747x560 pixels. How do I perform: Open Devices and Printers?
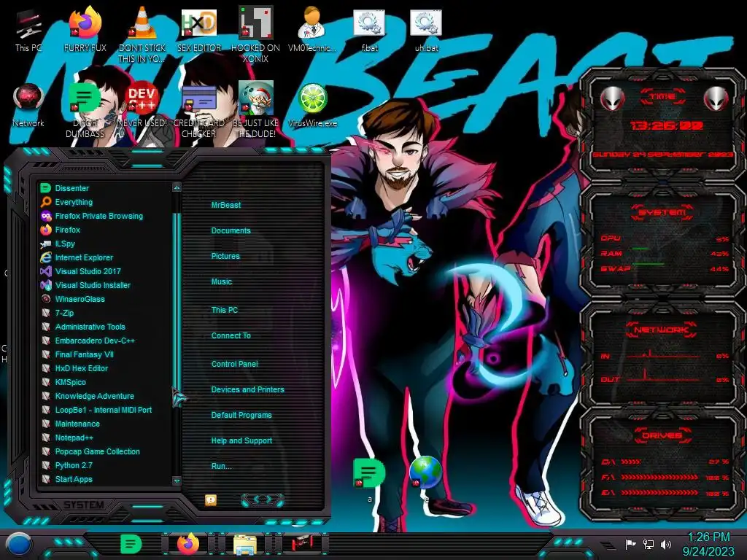click(x=247, y=389)
